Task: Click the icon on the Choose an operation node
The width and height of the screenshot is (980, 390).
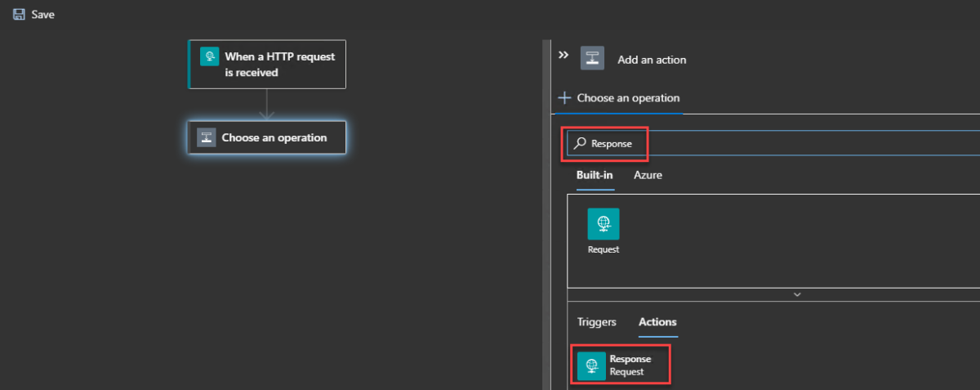Action: coord(207,137)
